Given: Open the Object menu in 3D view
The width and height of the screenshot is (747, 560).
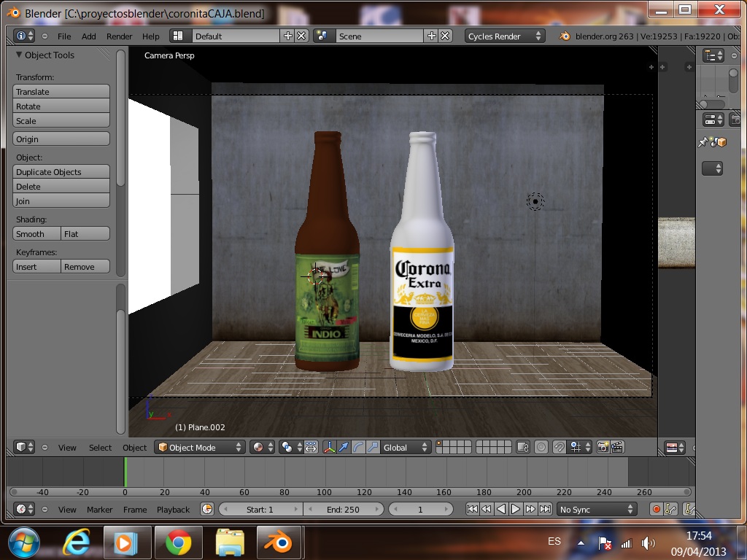Looking at the screenshot, I should point(134,448).
